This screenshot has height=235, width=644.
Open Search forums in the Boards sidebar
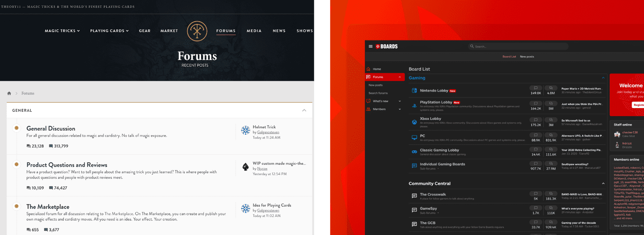pos(378,93)
